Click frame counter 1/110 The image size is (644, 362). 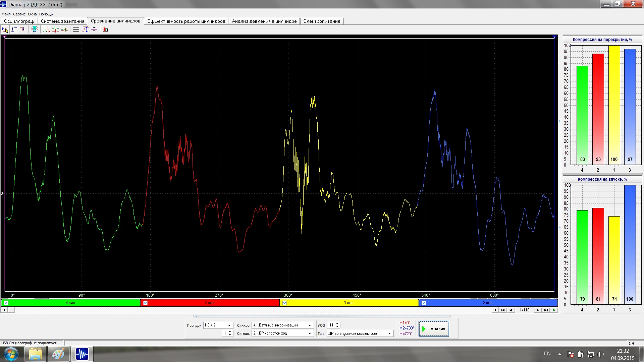pyautogui.click(x=524, y=310)
